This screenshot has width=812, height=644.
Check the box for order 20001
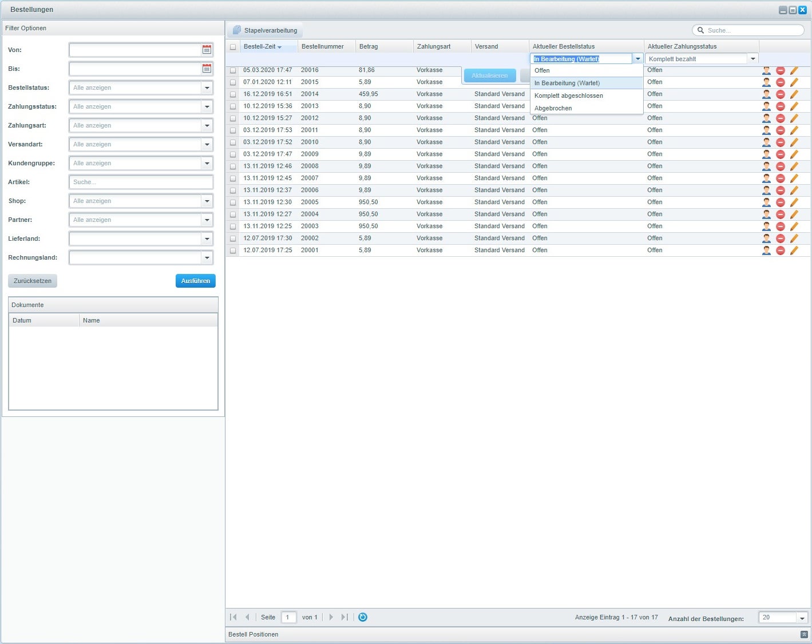click(x=233, y=251)
